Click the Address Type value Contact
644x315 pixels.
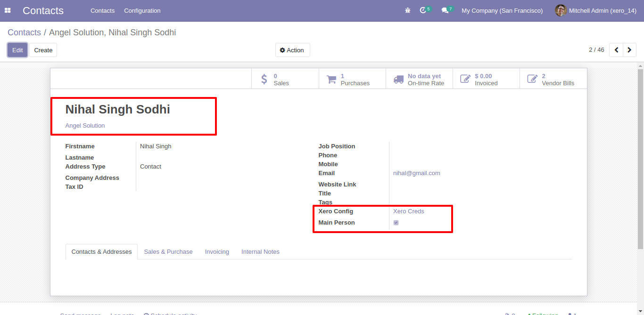click(x=150, y=167)
